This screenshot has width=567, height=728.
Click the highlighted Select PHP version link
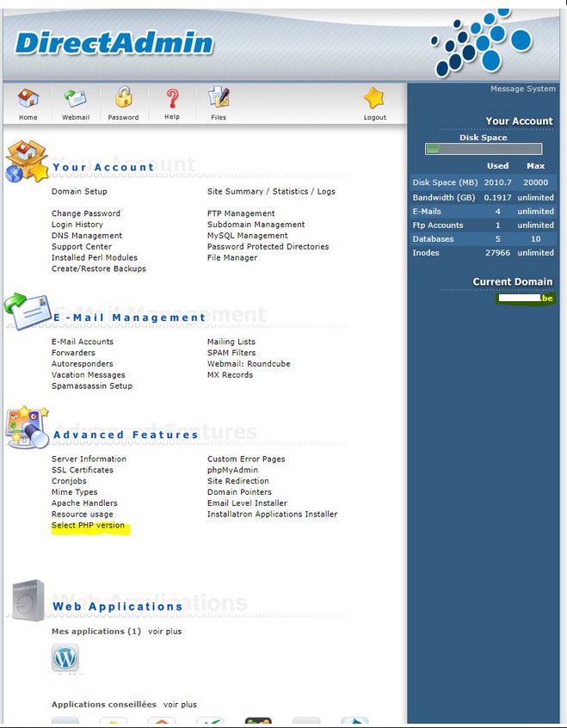[88, 526]
